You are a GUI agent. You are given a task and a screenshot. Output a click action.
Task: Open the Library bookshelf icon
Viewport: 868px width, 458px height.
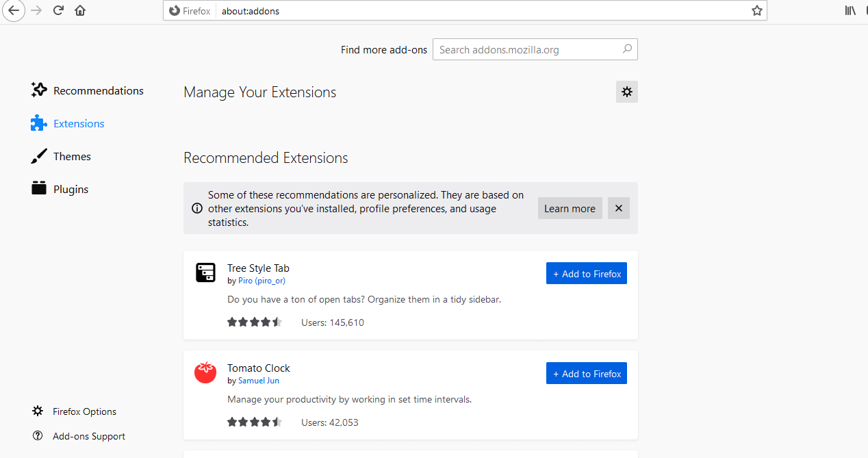pos(850,11)
